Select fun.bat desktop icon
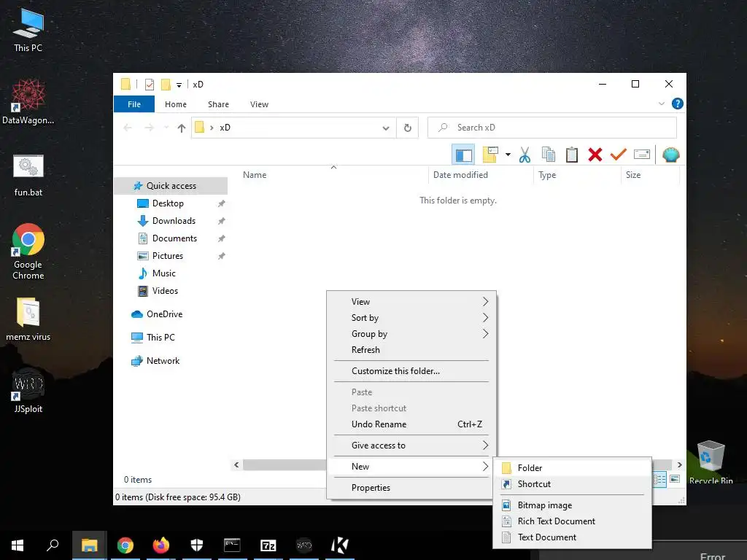This screenshot has width=747, height=560. [x=28, y=175]
